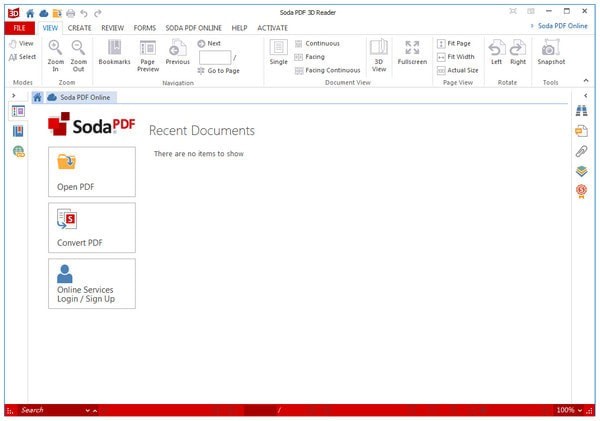Switch to the CREATE ribbon tab

79,28
